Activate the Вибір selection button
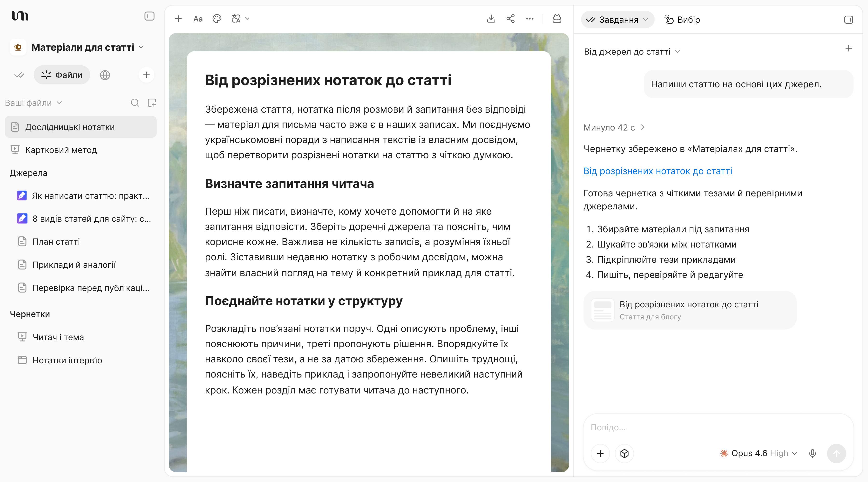868x482 pixels. click(682, 20)
